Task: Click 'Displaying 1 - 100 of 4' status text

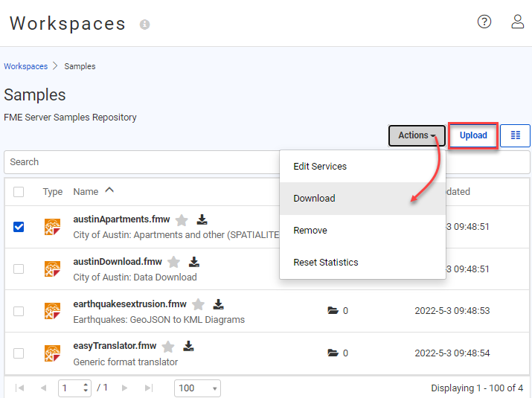Action: click(477, 388)
